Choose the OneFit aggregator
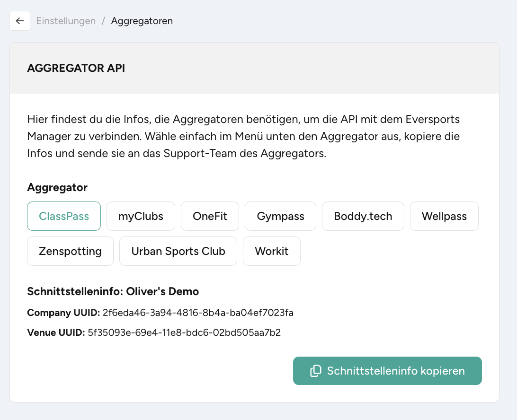 coord(210,216)
